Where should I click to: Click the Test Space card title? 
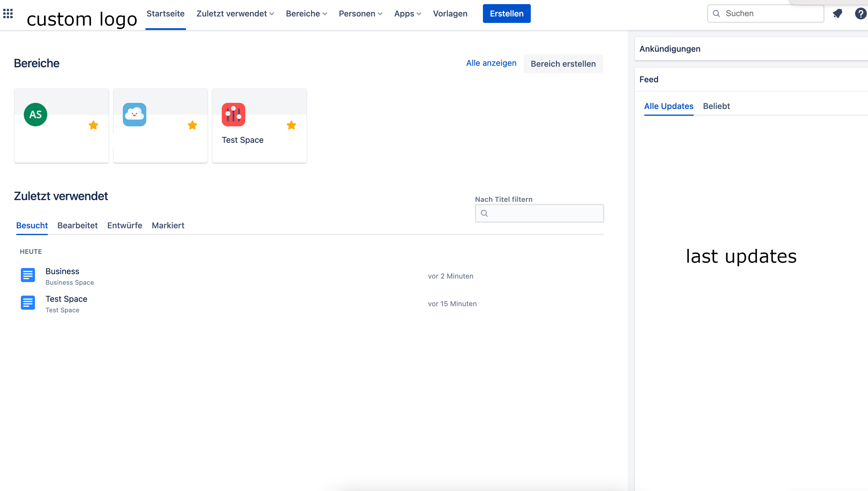243,140
